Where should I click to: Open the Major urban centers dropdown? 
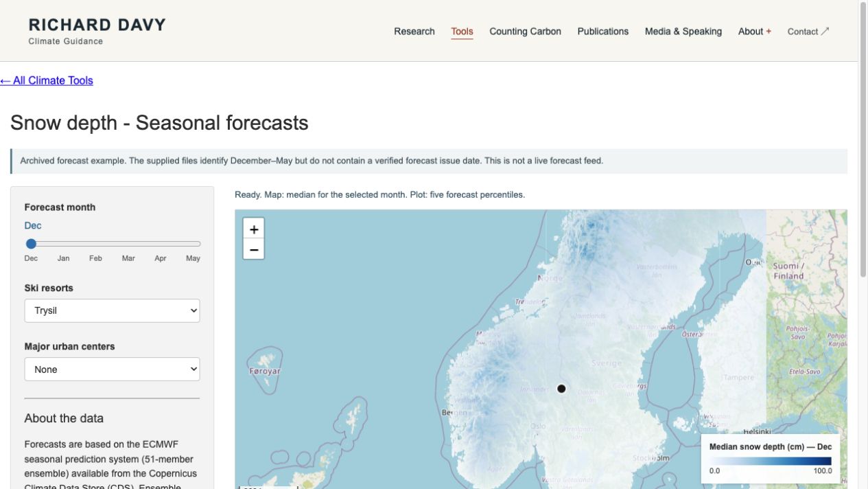[112, 369]
